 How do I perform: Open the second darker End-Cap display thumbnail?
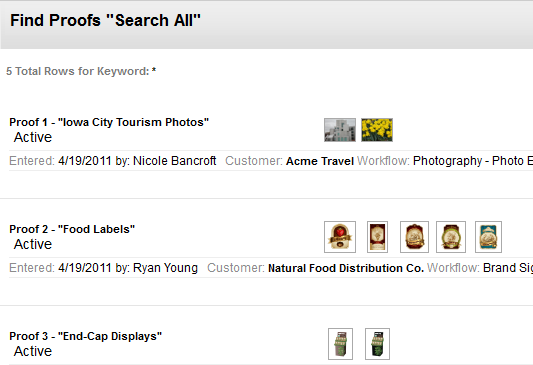click(x=377, y=344)
